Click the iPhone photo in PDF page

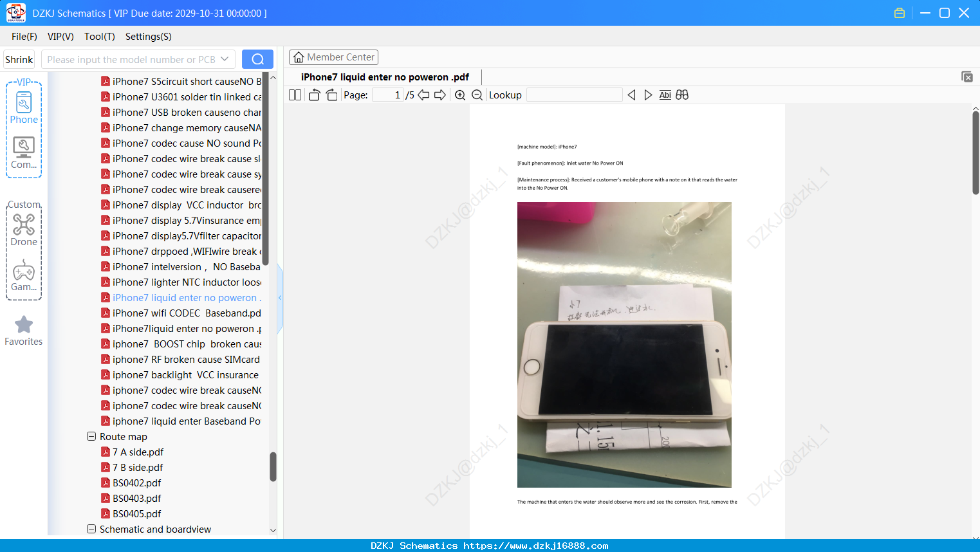(x=624, y=345)
